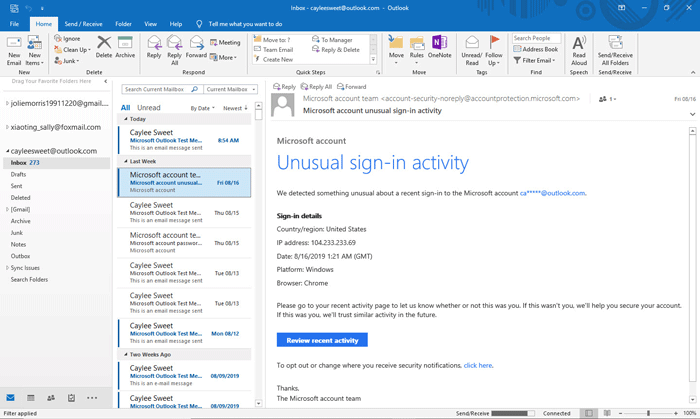Viewport: 700px width, 419px height.
Task: Open the Address Book
Action: (535, 49)
